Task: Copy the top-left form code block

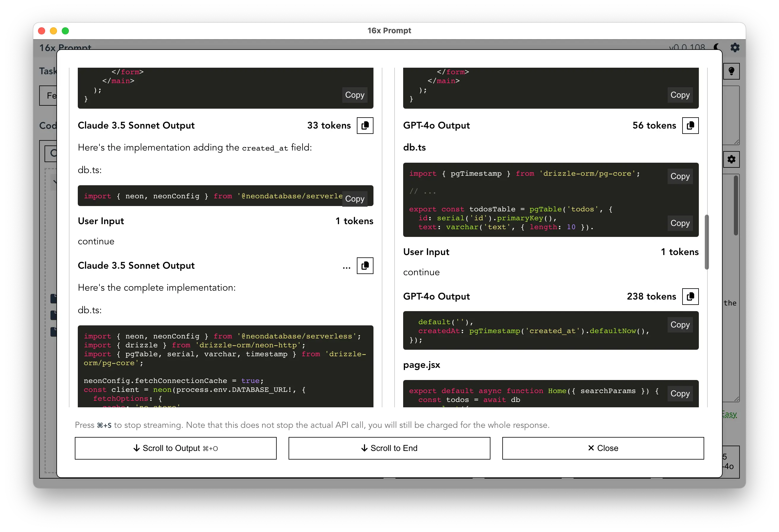Action: coord(355,95)
